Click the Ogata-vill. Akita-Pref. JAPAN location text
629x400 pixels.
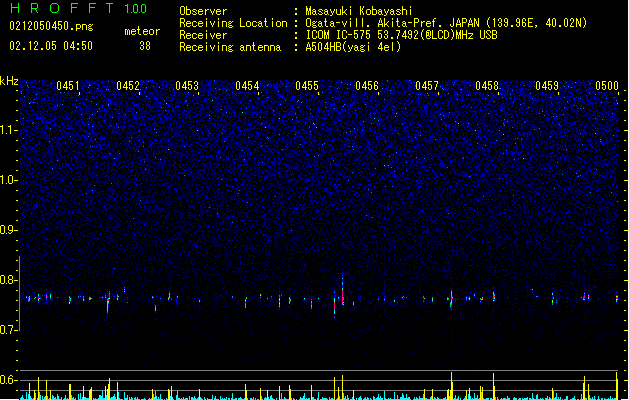click(x=446, y=23)
